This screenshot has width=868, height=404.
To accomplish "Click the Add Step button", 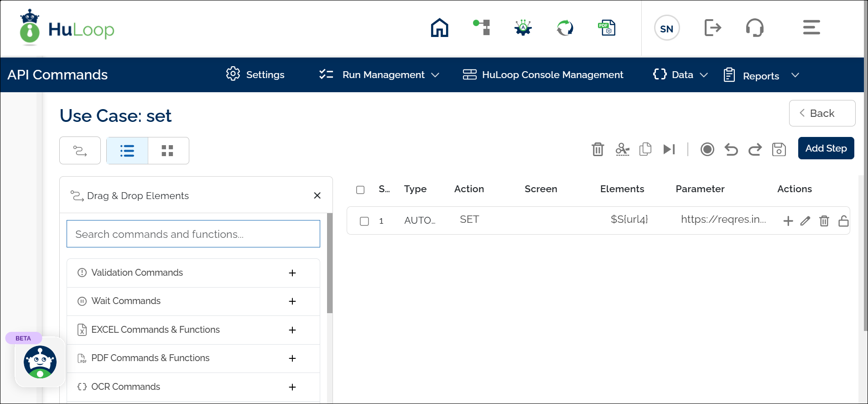I will pyautogui.click(x=826, y=148).
